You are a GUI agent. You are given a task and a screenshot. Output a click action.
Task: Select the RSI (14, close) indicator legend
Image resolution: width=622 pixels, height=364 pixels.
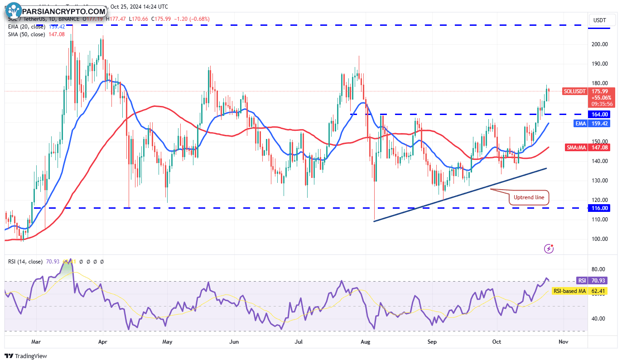click(25, 262)
